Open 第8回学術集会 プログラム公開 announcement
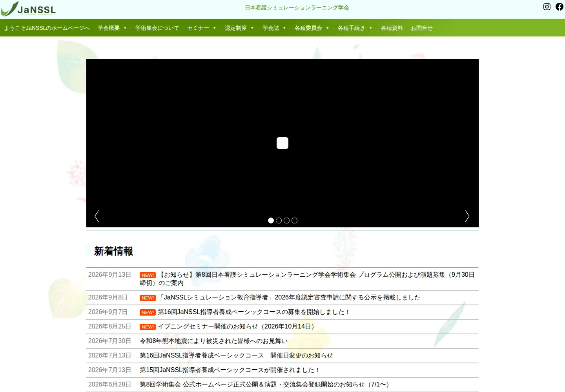The width and height of the screenshot is (565, 392). [307, 279]
